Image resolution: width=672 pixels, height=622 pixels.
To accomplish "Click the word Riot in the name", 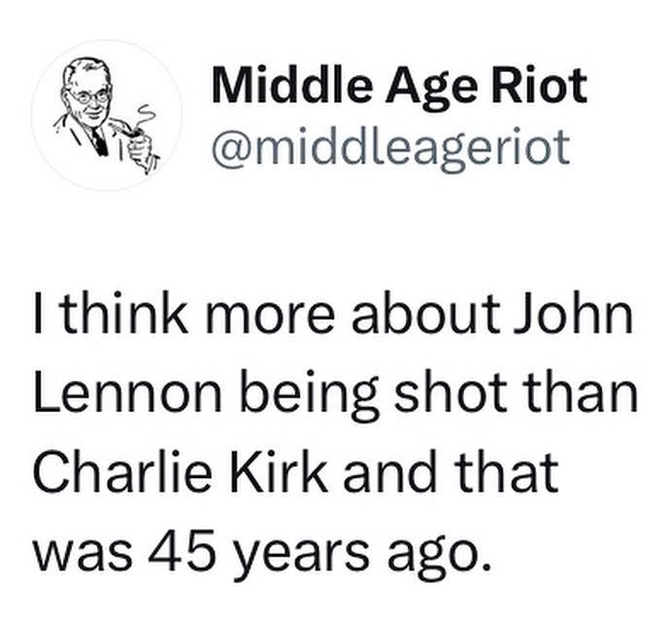I will pos(539,86).
